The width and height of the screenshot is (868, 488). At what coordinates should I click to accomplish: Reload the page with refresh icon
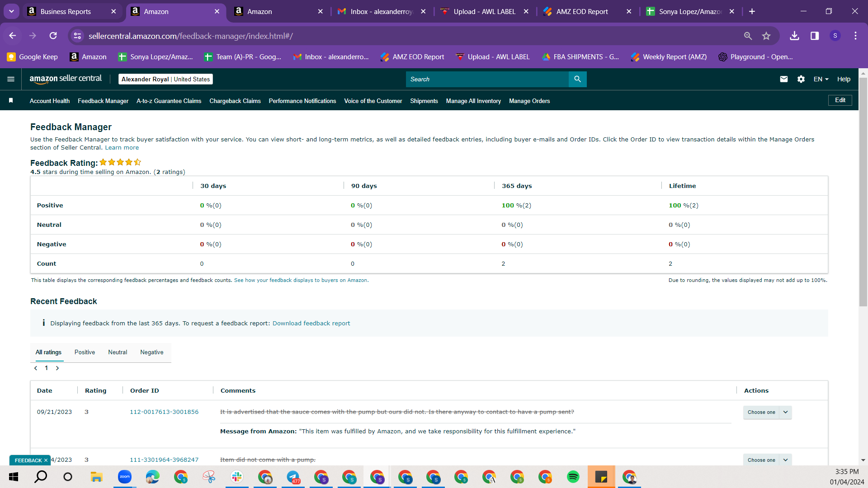tap(53, 36)
